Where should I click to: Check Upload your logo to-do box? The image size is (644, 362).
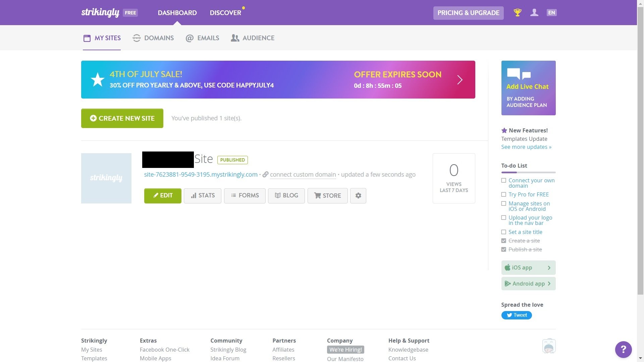point(503,218)
